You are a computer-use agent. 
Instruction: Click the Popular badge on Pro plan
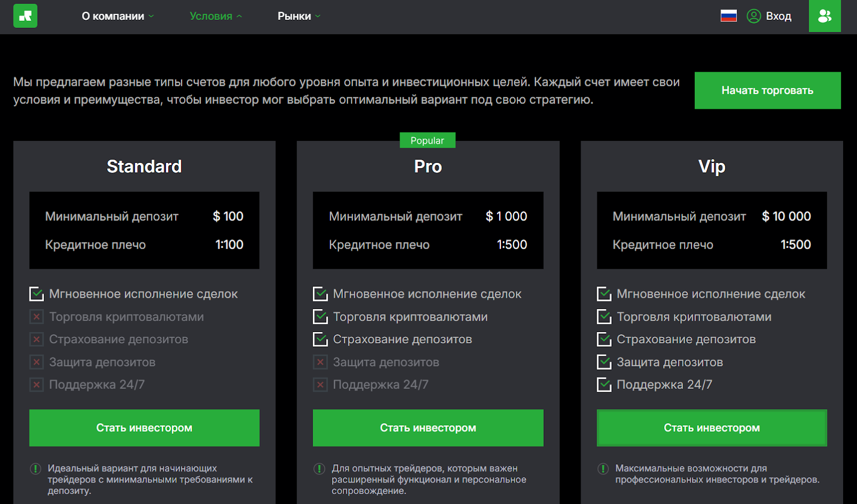[427, 140]
